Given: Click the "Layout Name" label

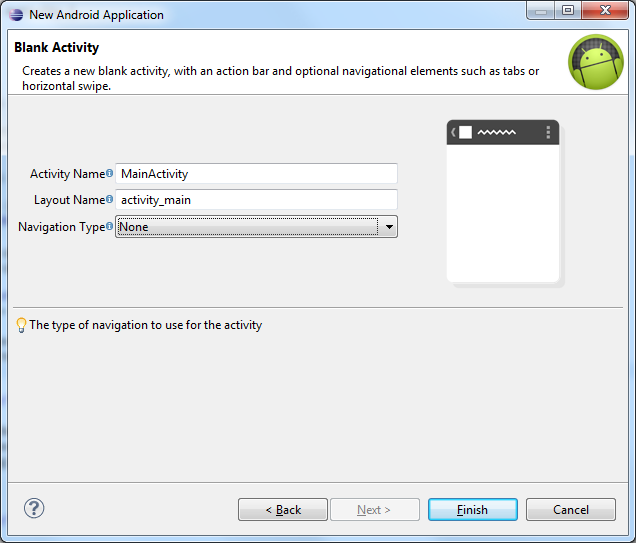Looking at the screenshot, I should [x=69, y=200].
